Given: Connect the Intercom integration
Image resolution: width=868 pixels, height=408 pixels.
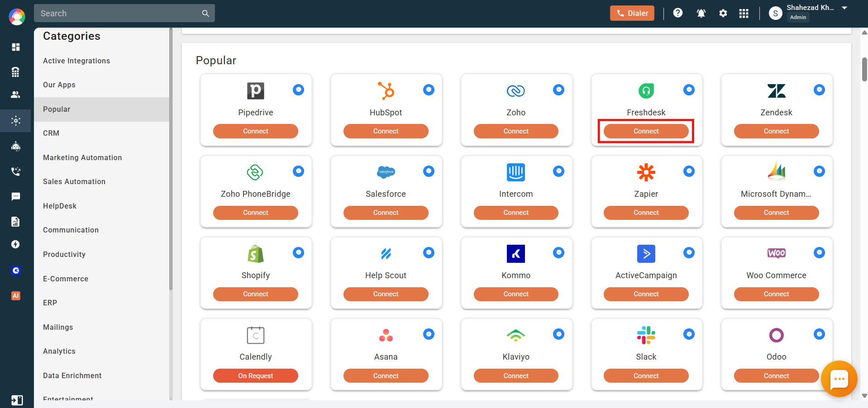Looking at the screenshot, I should 516,213.
